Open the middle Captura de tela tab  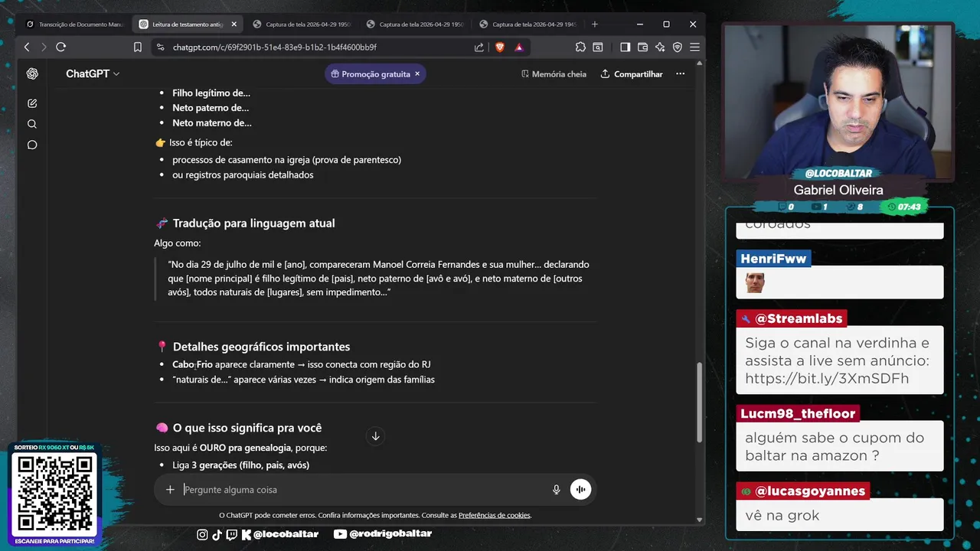pos(414,24)
